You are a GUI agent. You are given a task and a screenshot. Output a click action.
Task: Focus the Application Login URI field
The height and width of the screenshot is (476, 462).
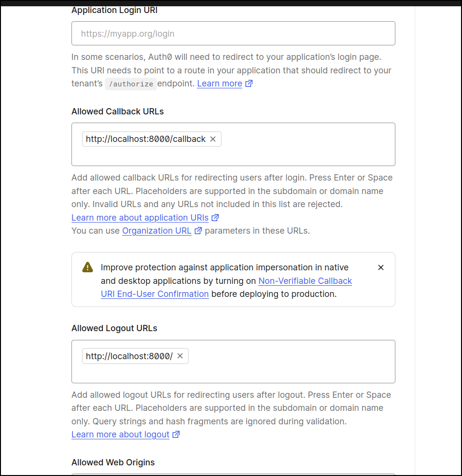click(x=233, y=33)
